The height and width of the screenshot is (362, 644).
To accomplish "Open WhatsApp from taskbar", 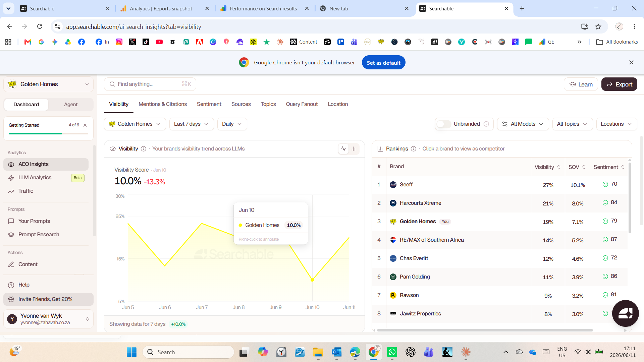I will pos(392,352).
